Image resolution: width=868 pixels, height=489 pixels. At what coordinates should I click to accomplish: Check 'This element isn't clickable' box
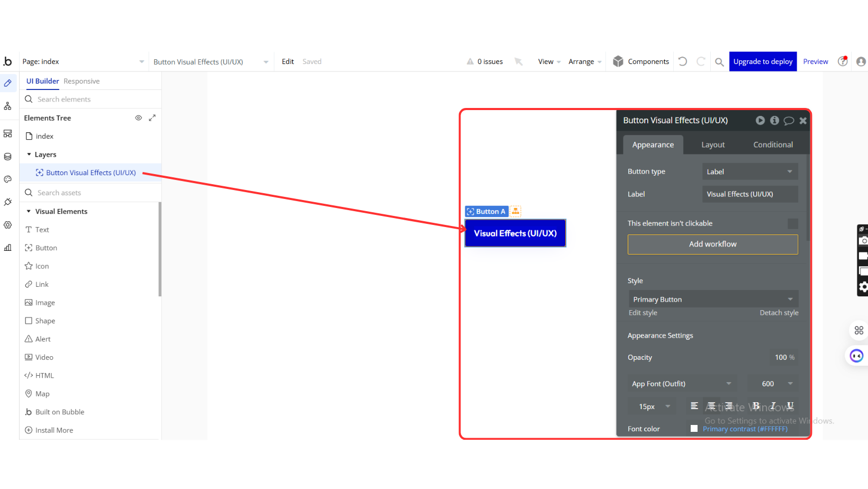point(792,224)
